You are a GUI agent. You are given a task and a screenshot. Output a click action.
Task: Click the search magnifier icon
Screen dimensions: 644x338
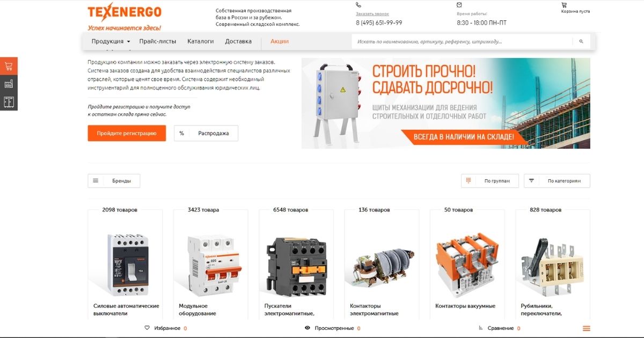click(581, 41)
